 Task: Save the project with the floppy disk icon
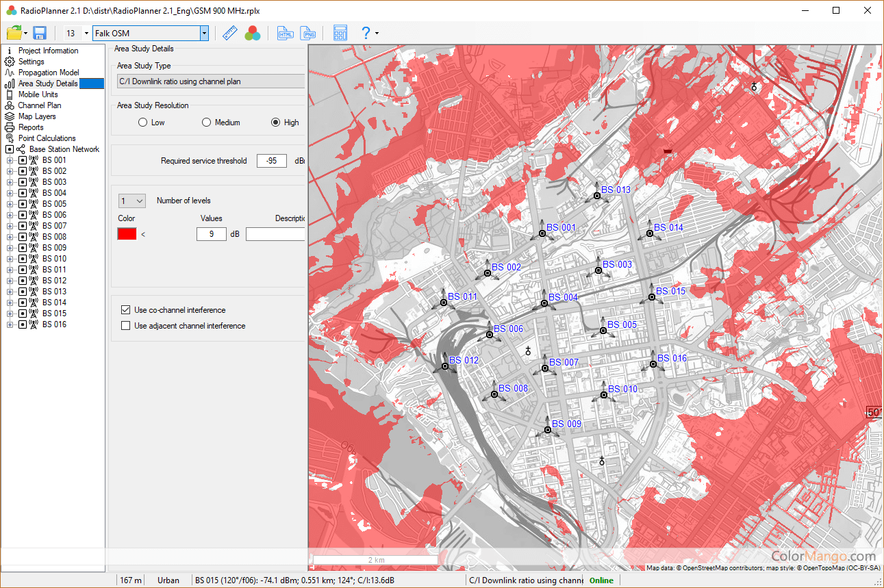click(x=40, y=33)
